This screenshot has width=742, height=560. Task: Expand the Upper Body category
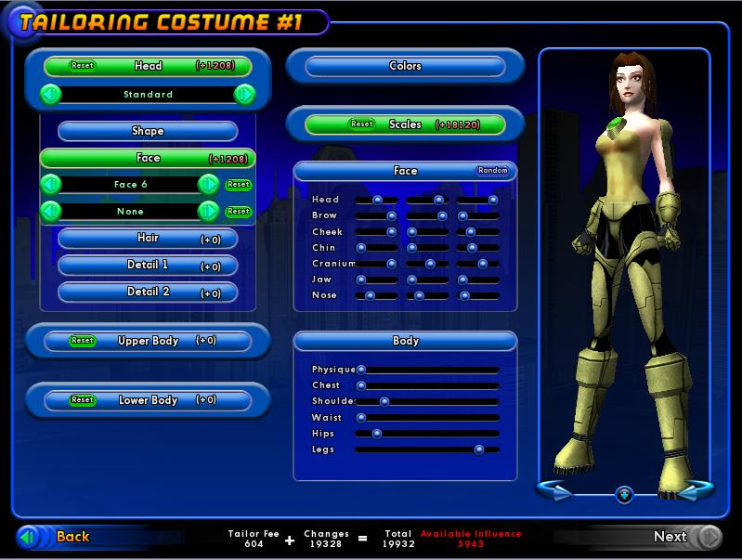148,341
